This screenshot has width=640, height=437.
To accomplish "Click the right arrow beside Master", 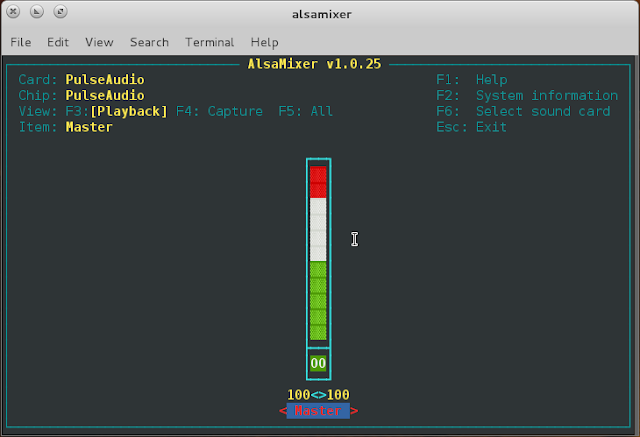I will click(354, 411).
